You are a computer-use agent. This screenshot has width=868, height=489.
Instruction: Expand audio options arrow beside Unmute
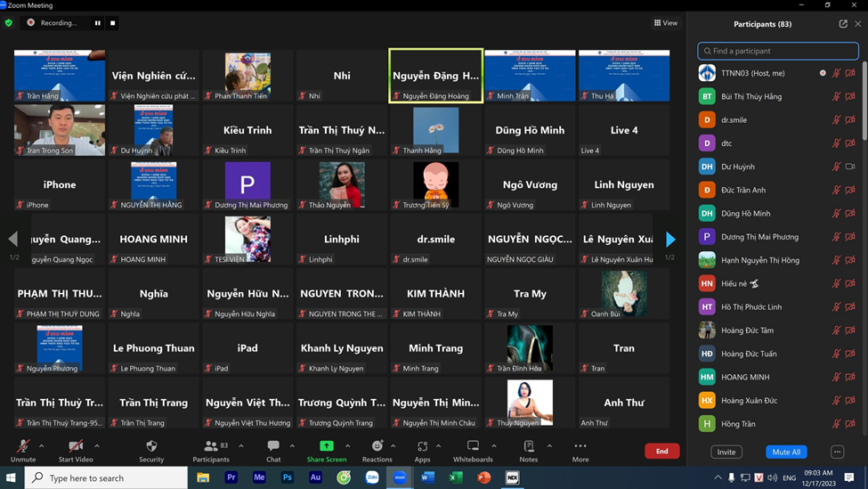42,445
